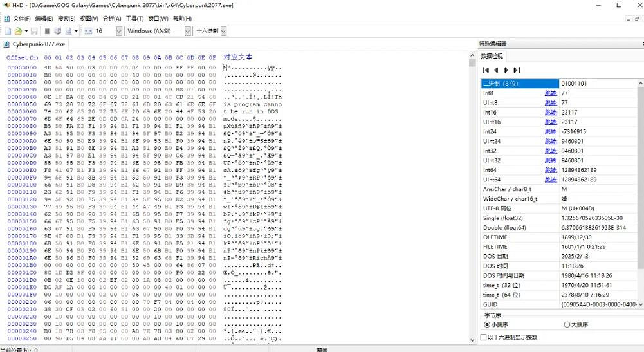The height and width of the screenshot is (352, 644).
Task: Go to next byte in data inspector
Action: pyautogui.click(x=506, y=69)
